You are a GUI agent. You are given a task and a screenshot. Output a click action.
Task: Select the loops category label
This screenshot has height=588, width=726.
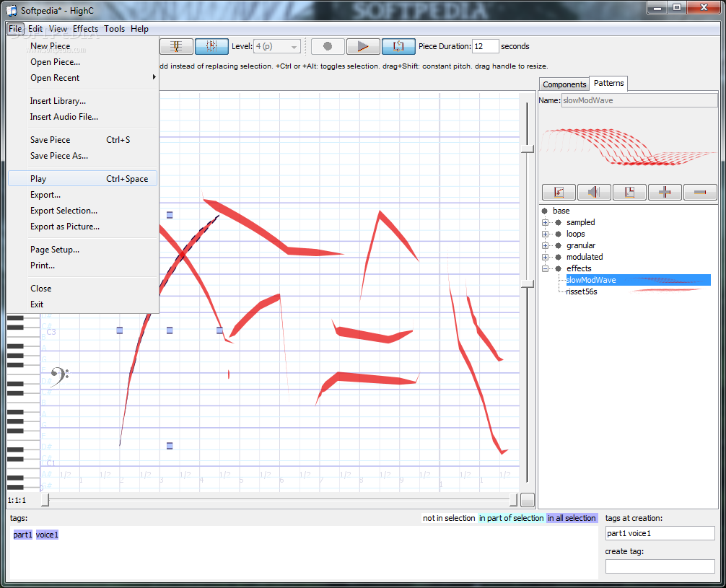575,234
